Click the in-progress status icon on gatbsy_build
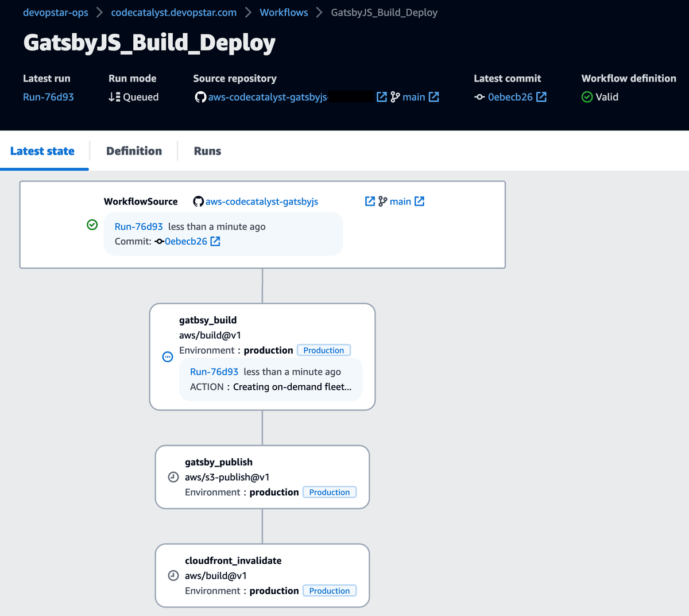 click(167, 357)
